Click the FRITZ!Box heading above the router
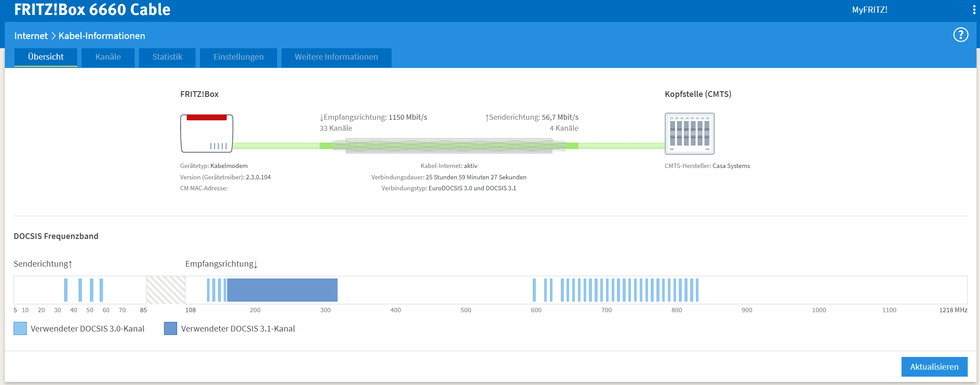The height and width of the screenshot is (385, 980). pos(199,94)
